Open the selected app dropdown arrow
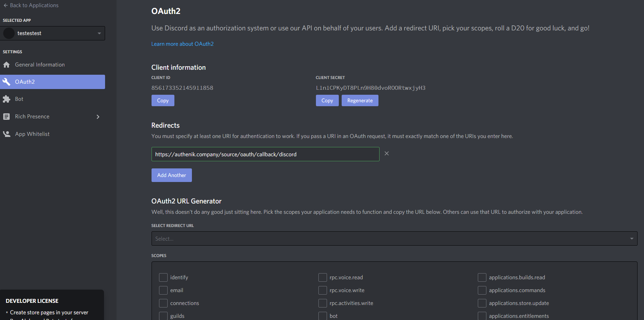644x320 pixels. pos(99,33)
